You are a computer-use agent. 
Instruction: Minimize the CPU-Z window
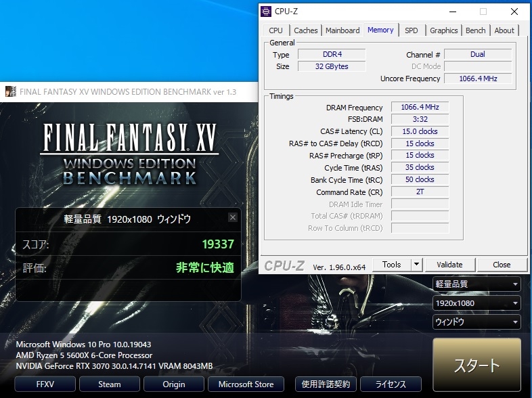point(453,12)
